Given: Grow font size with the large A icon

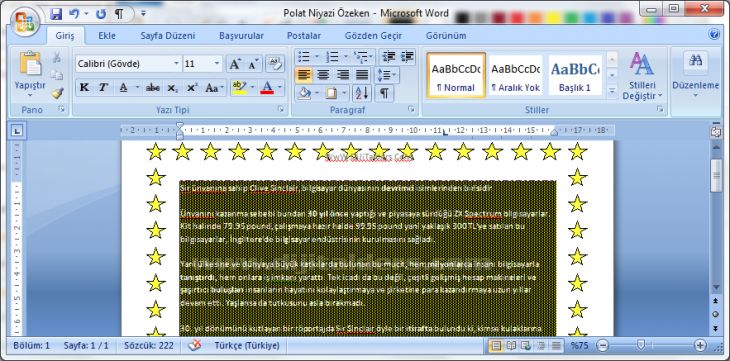Looking at the screenshot, I should point(235,64).
